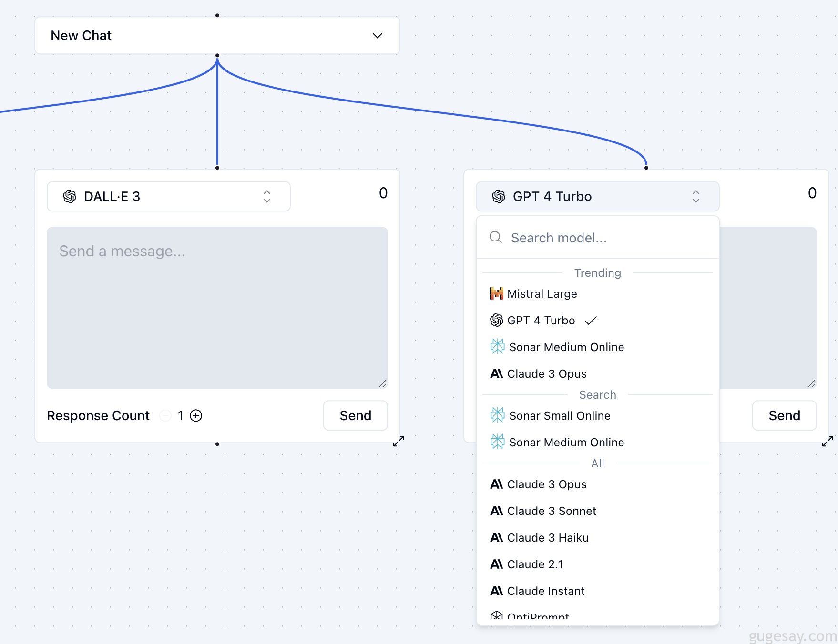838x644 pixels.
Task: Click the Trending section heading
Action: (598, 273)
